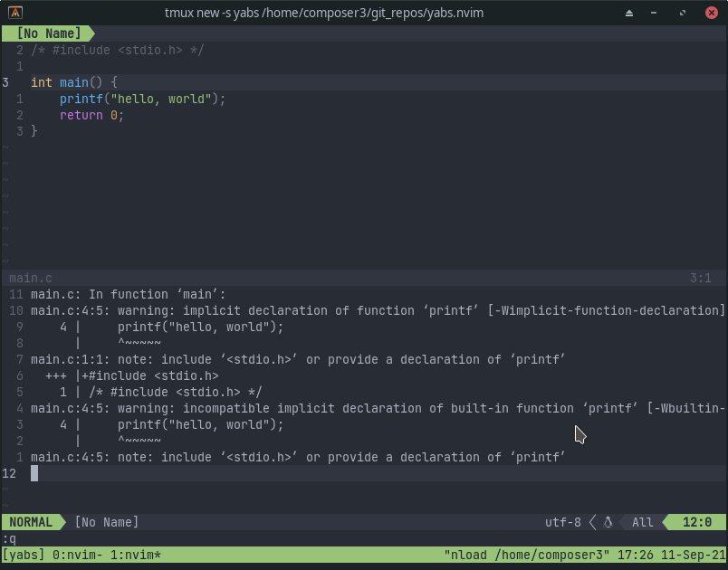Click the ':q' command line
Viewport: 728px width, 570px height.
coord(9,539)
